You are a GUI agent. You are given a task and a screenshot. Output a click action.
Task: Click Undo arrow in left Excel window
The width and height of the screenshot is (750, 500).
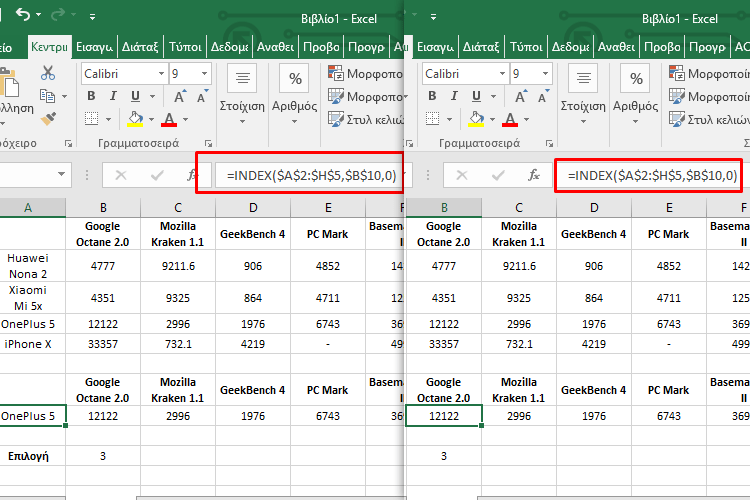click(x=22, y=15)
